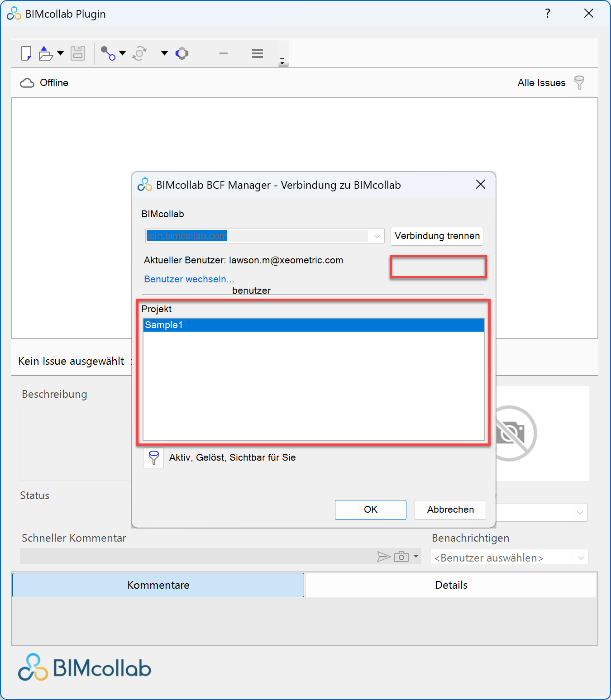Expand the Benutzer auswählen dropdown
Image resolution: width=611 pixels, height=700 pixels.
coord(580,558)
